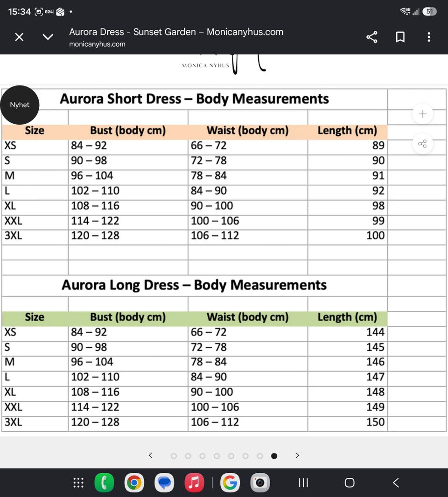Tap long dress M length 146
The width and height of the screenshot is (448, 497).
pos(375,362)
